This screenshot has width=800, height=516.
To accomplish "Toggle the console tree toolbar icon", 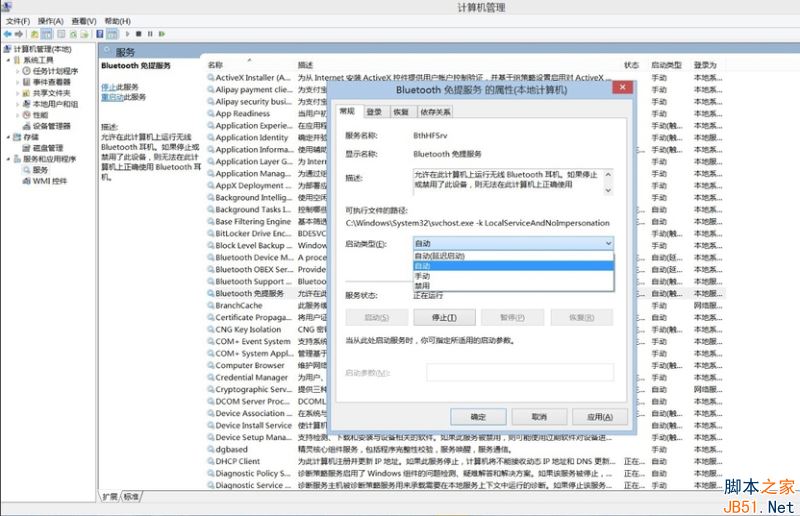I will click(46, 34).
